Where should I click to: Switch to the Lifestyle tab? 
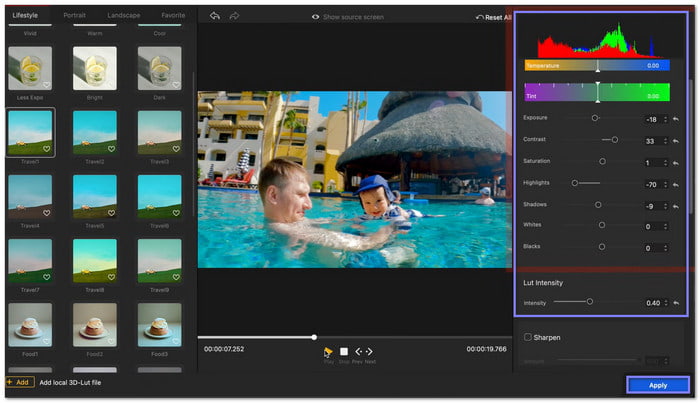25,15
